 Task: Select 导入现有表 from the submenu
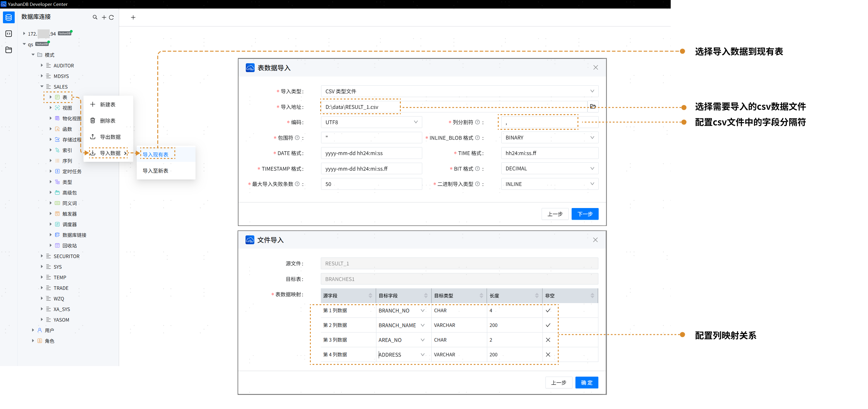coord(156,154)
